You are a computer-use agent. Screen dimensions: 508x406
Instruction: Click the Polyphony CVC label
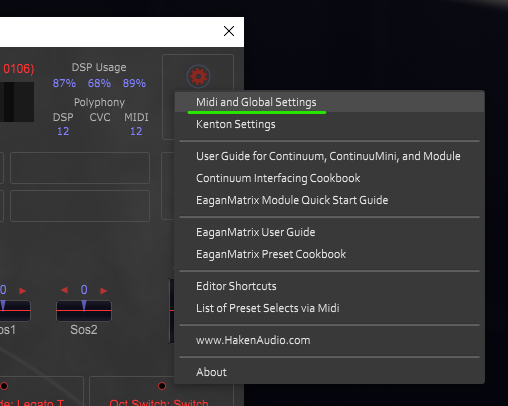100,117
